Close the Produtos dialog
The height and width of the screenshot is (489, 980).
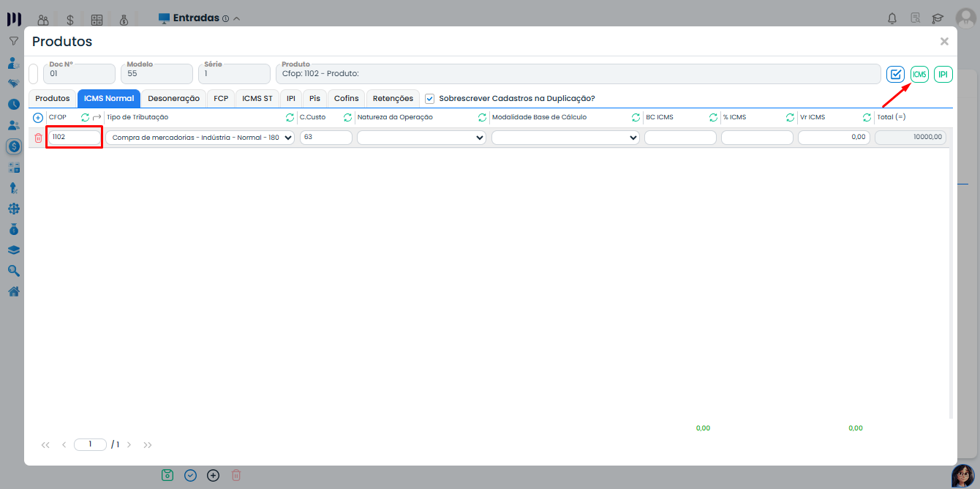(x=944, y=42)
